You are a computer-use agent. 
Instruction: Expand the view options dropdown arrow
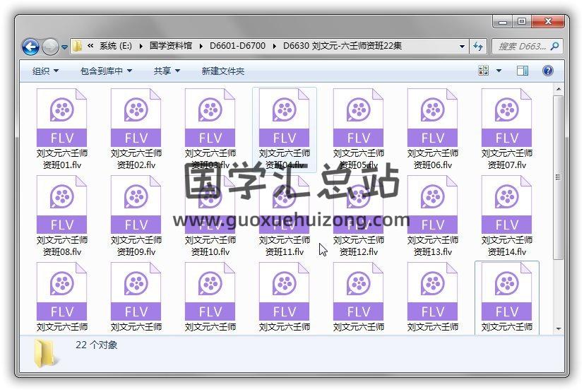coord(499,71)
